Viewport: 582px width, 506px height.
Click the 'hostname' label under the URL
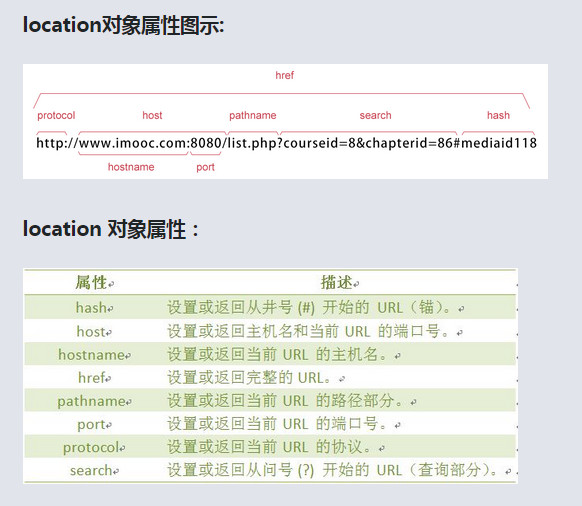(131, 167)
